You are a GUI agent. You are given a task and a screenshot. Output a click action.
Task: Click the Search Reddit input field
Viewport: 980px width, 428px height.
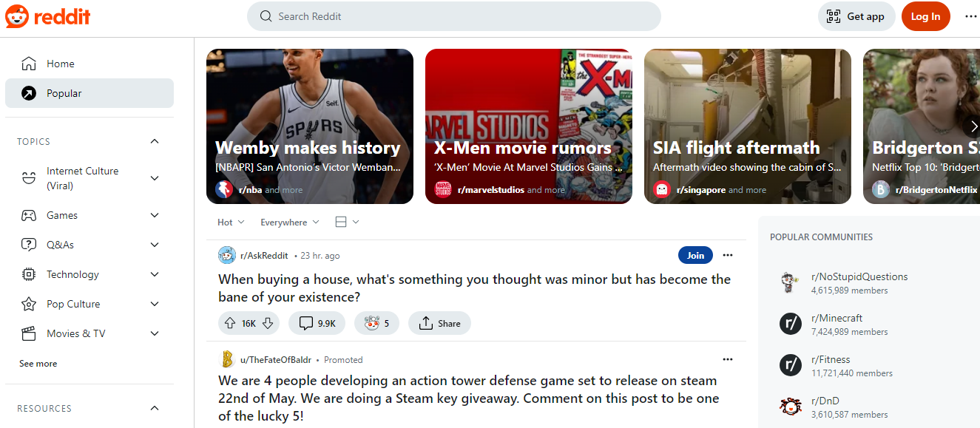coord(453,16)
